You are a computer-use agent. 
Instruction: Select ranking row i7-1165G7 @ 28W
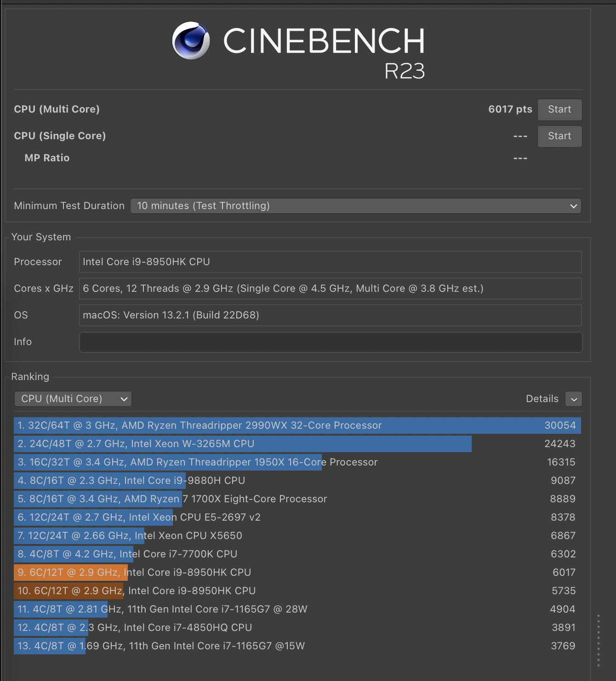tap(297, 609)
